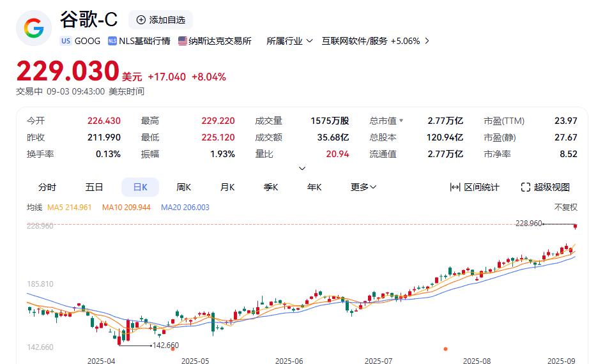Select the 月K chart tab

[227, 187]
